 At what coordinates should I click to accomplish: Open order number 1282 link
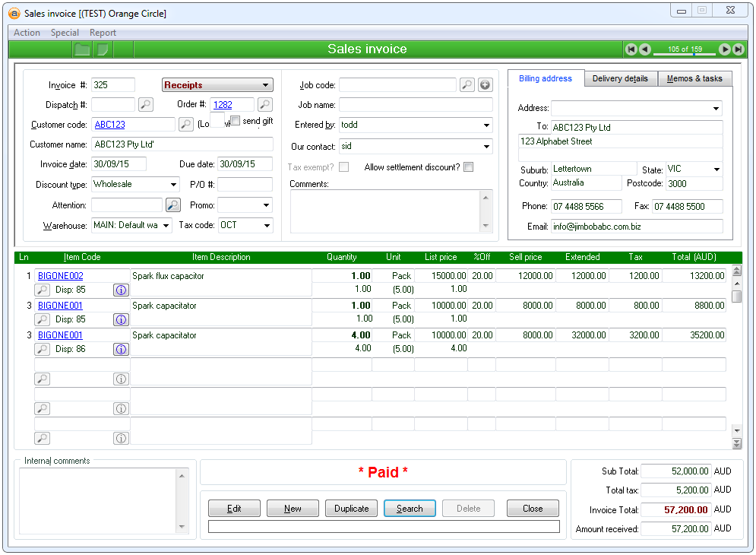click(x=223, y=105)
